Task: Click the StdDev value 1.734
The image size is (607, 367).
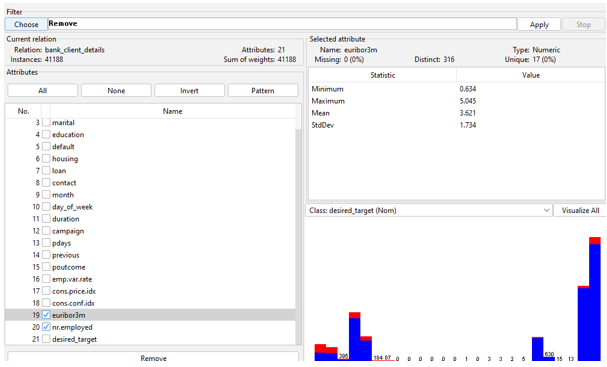Action: tap(468, 125)
